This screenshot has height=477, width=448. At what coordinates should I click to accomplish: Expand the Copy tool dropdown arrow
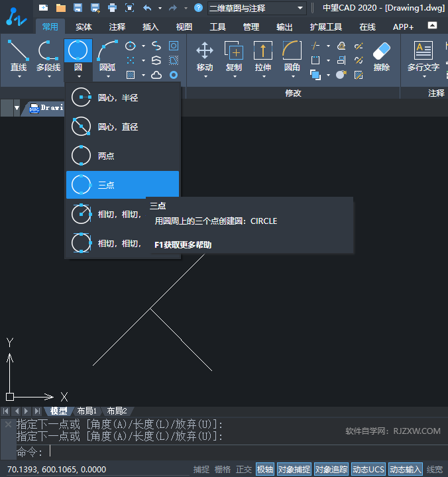pos(235,77)
